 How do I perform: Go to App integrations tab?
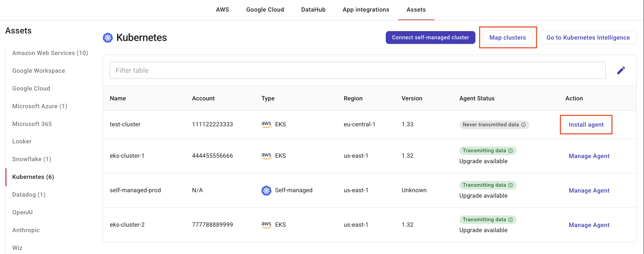pos(366,10)
